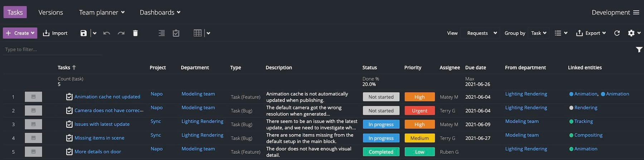Viewport: 644px width, 160px height.
Task: Open the Issues with latest update link
Action: coord(102,124)
